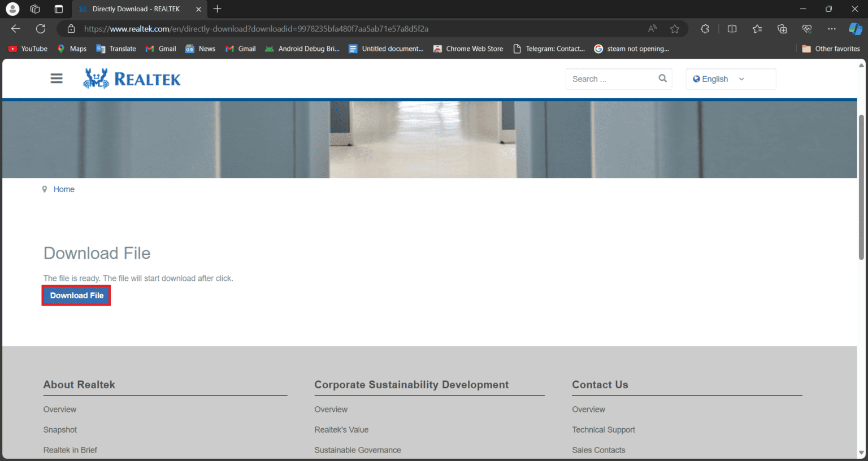Open the Chrome Web Store bookmark
The image size is (868, 461).
(468, 49)
